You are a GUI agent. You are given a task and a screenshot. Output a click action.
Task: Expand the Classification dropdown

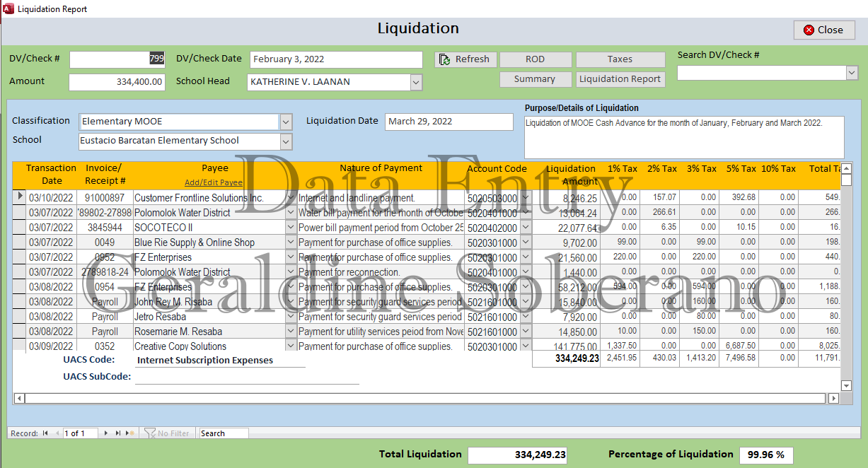286,122
